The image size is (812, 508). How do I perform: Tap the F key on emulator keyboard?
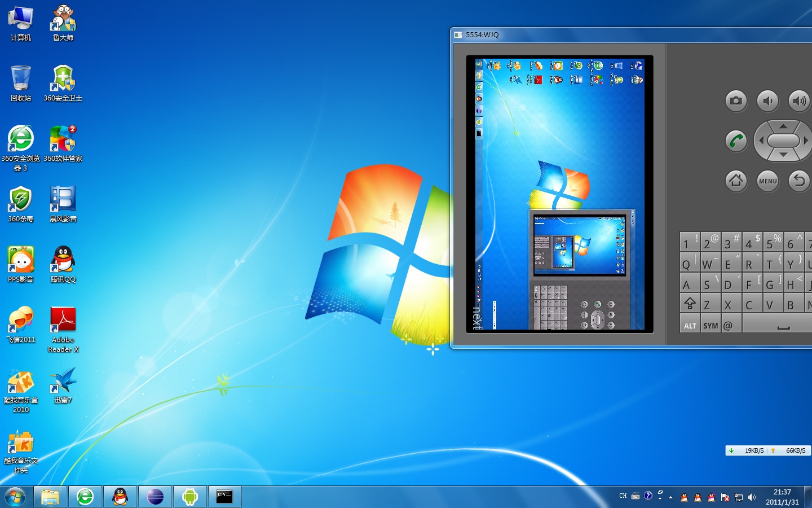(x=753, y=283)
